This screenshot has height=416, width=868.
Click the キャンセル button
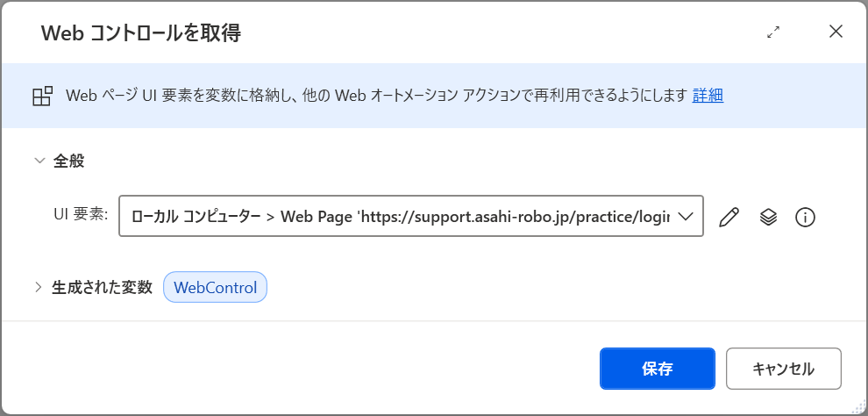[x=783, y=369]
